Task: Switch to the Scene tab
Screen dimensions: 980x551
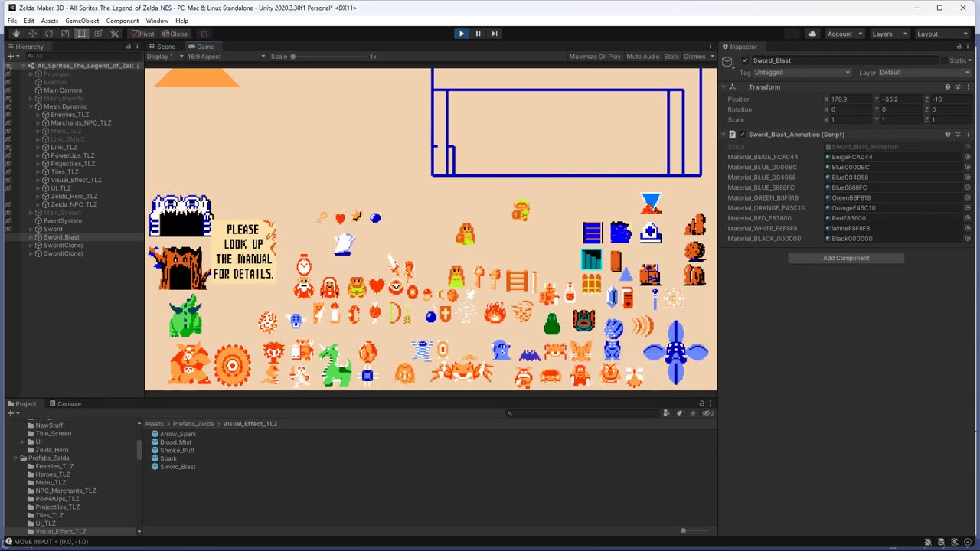Action: [x=162, y=47]
